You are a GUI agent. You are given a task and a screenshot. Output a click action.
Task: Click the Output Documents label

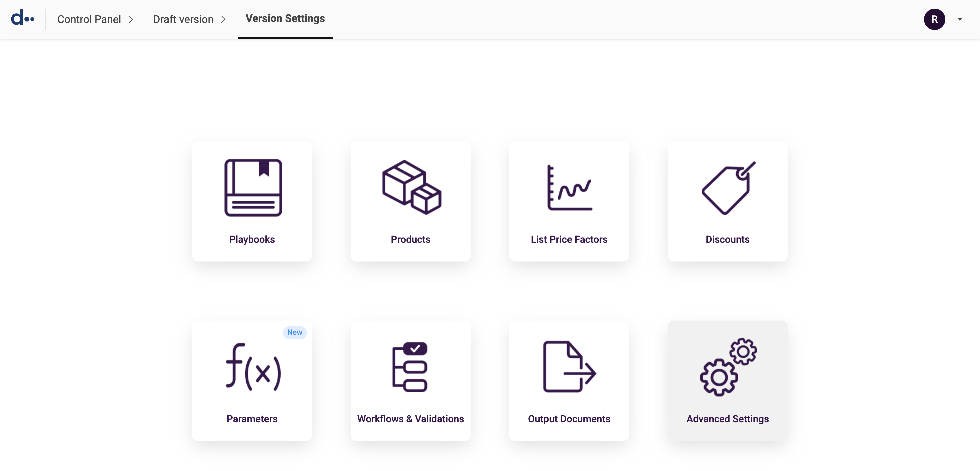(569, 418)
